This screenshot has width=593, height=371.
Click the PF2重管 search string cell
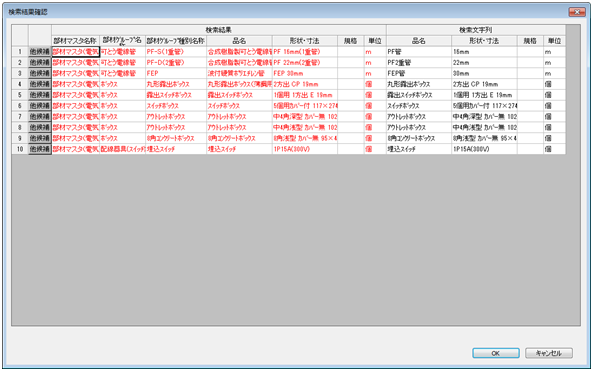419,62
